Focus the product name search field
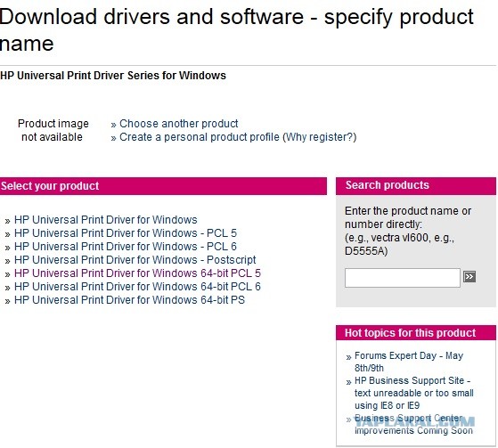The image size is (498, 448). 403,278
